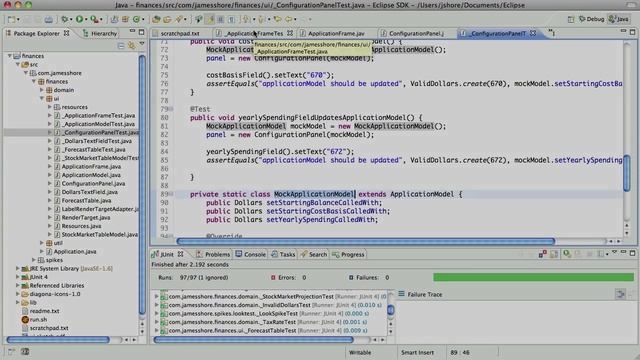Toggle Link with Editor in Package Explorer
640x360 pixels.
click(x=131, y=46)
